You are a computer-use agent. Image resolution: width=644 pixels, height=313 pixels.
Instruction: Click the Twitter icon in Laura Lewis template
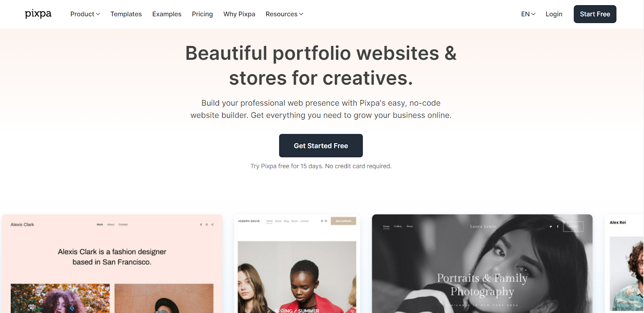(551, 226)
